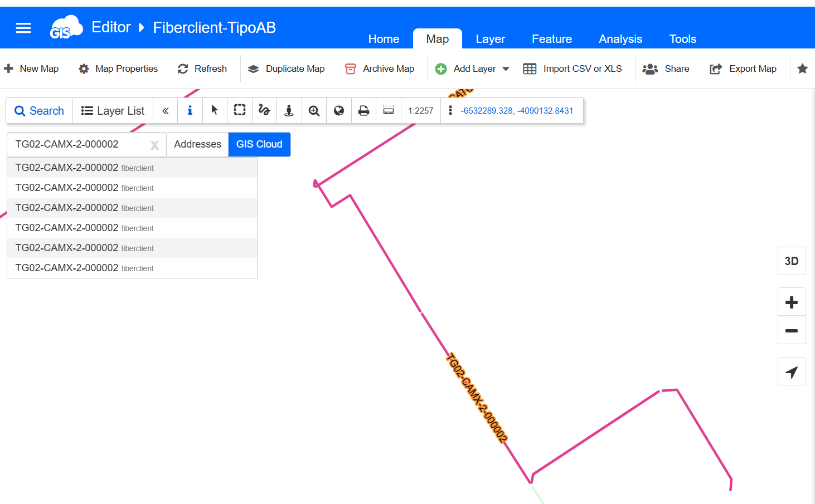Select the measure ruler tool
The image size is (815, 504).
[389, 110]
